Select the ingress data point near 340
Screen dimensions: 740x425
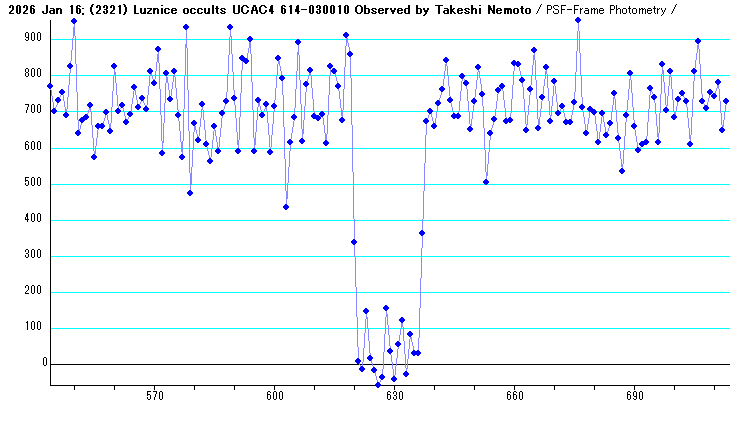pyautogui.click(x=354, y=242)
